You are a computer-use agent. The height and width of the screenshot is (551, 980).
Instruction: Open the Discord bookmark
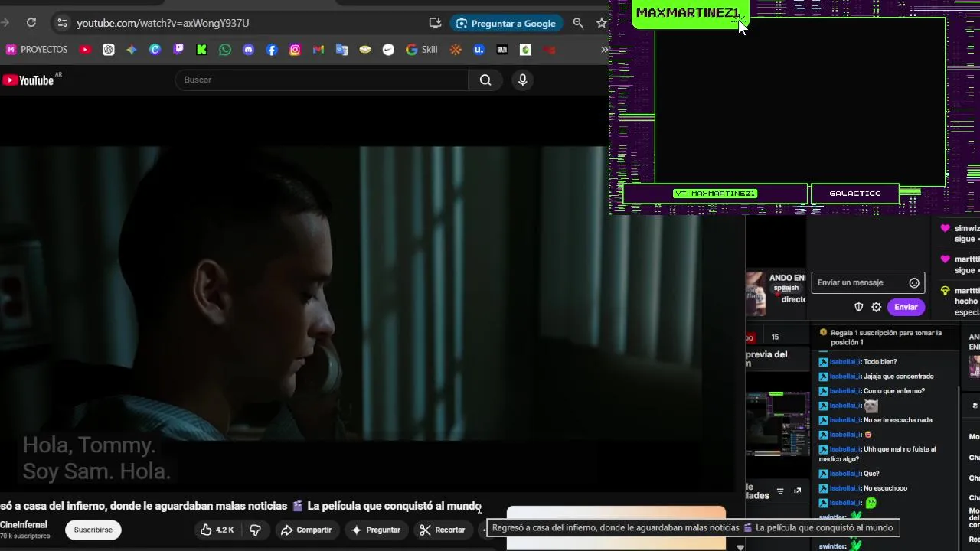[248, 50]
